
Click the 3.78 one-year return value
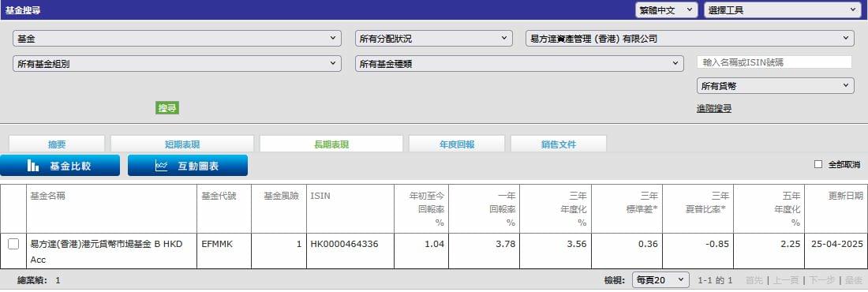point(506,244)
